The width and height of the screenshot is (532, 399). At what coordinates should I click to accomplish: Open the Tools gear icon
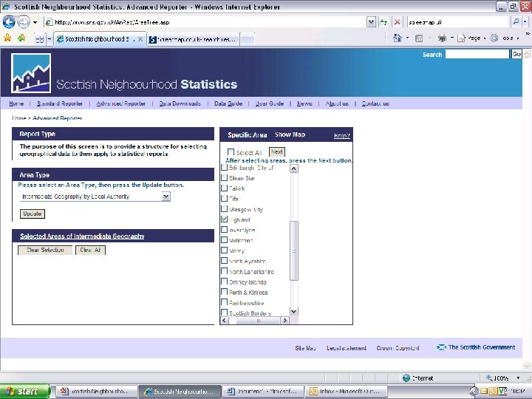(494, 38)
